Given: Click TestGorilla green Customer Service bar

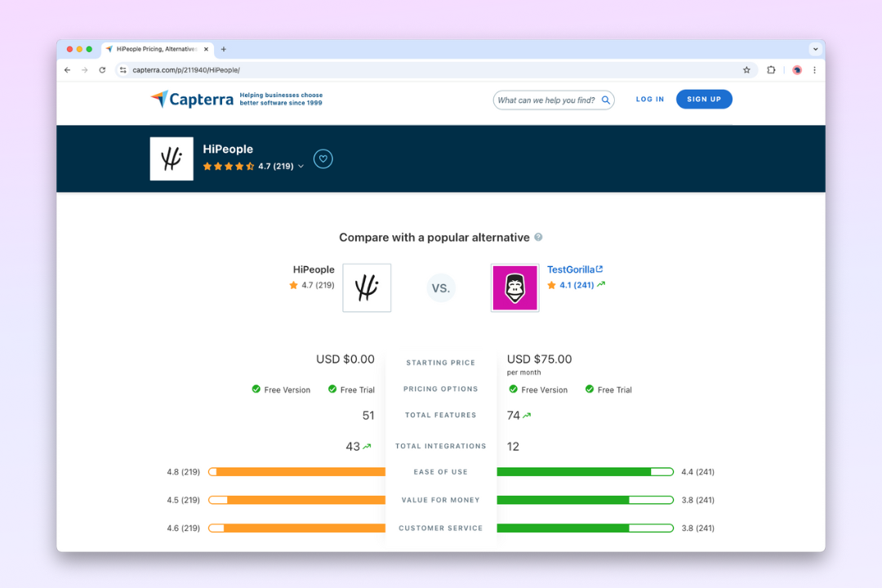Looking at the screenshot, I should point(585,528).
